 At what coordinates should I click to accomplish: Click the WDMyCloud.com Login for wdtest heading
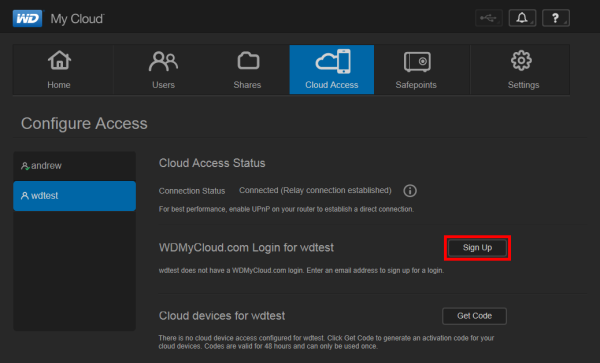246,247
